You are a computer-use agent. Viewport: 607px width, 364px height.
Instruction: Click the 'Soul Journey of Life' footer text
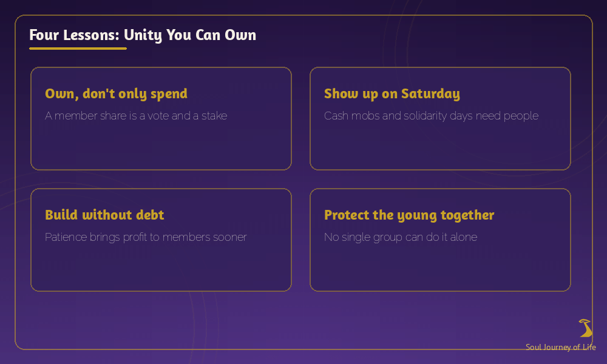pyautogui.click(x=560, y=347)
